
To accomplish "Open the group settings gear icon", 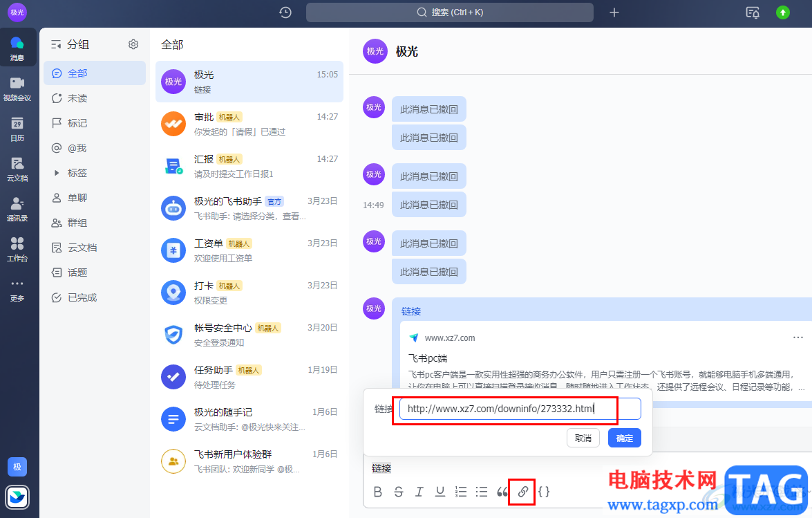I will (x=133, y=44).
